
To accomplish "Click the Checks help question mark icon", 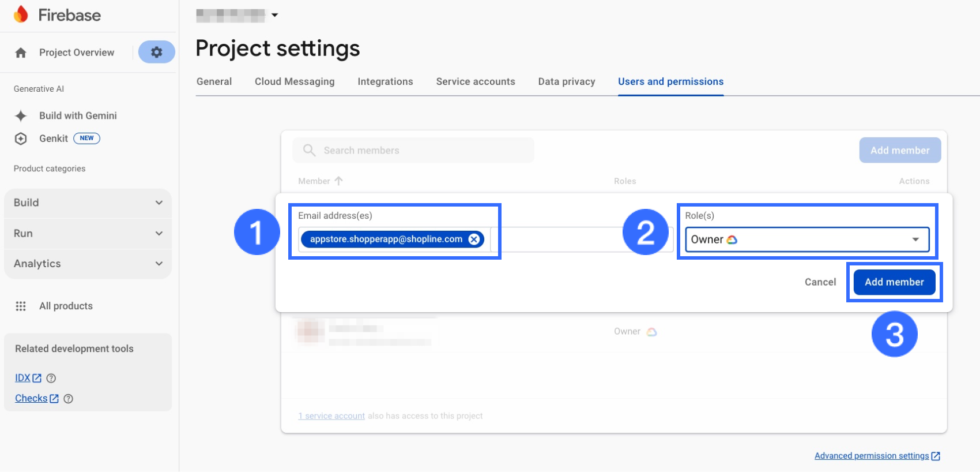I will (68, 399).
